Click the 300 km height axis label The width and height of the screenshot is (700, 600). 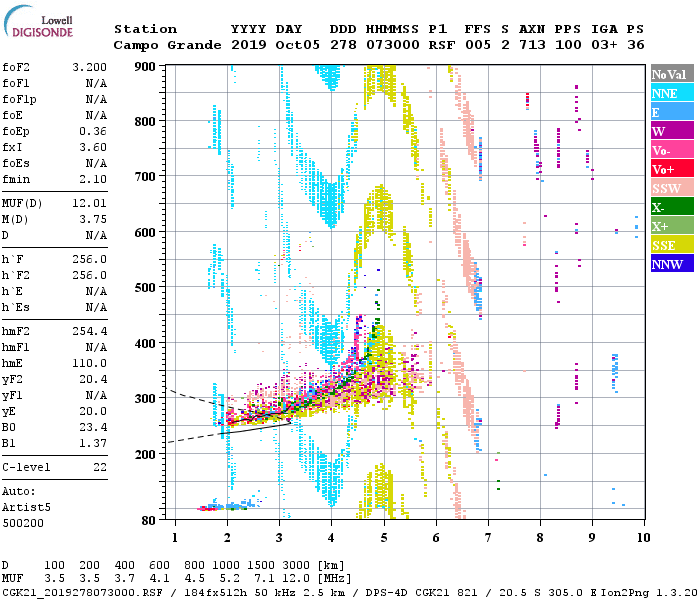[x=145, y=398]
